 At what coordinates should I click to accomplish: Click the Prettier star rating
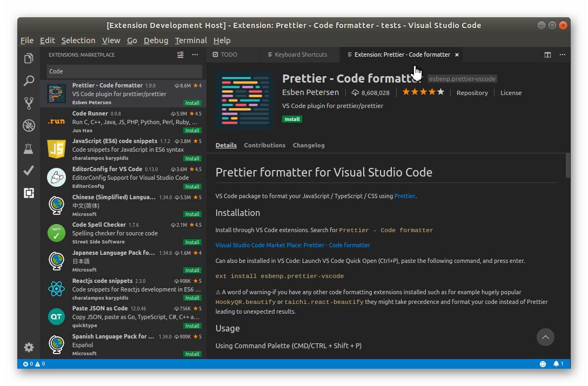(x=423, y=92)
